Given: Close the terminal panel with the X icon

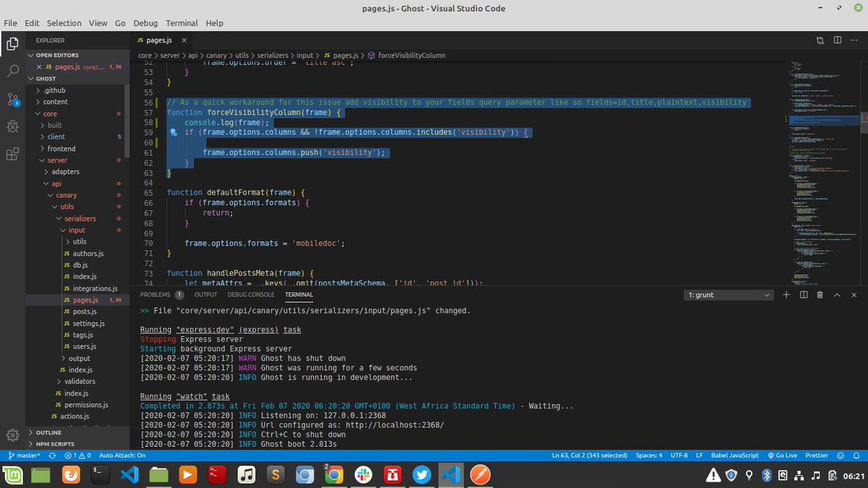Looking at the screenshot, I should point(854,295).
